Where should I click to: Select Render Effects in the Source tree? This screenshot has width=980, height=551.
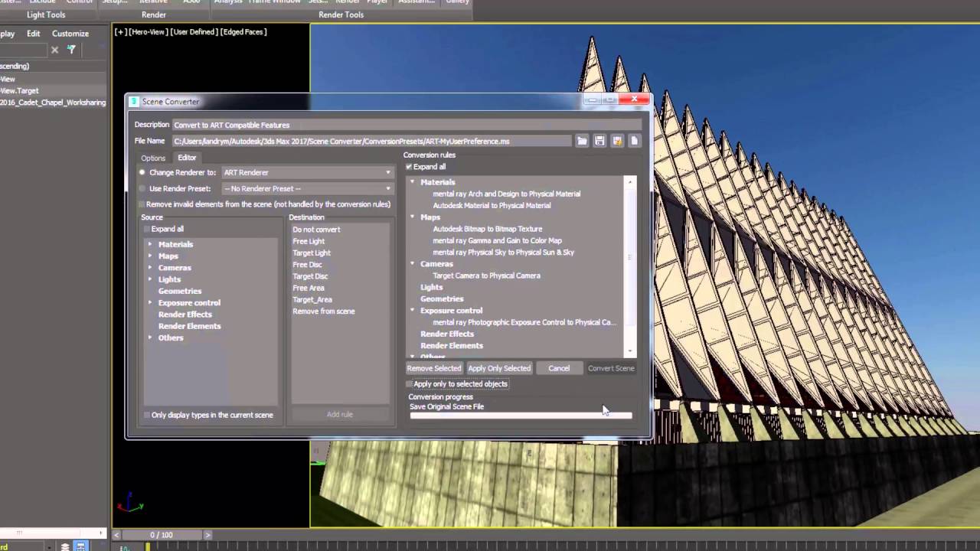click(x=185, y=315)
